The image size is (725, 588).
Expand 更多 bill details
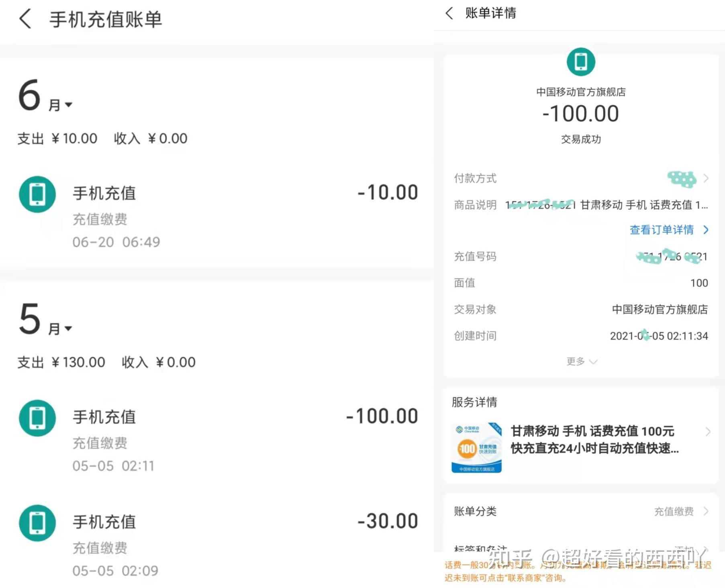pos(582,361)
